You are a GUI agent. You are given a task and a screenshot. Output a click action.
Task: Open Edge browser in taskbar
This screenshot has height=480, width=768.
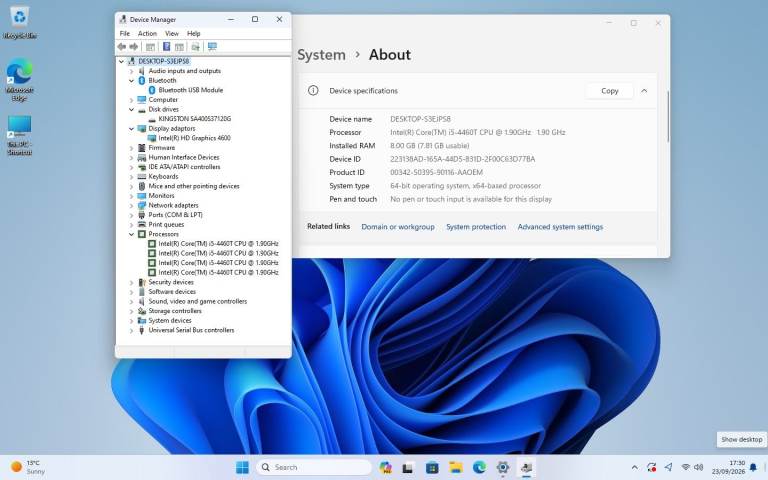pyautogui.click(x=480, y=468)
